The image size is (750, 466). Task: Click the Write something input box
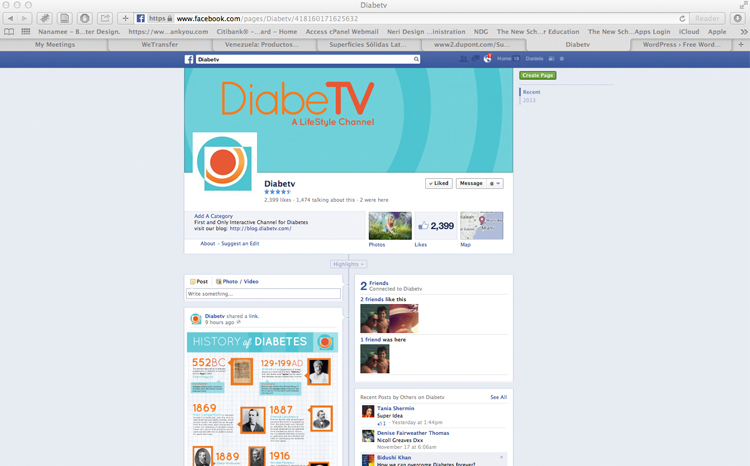tap(264, 294)
